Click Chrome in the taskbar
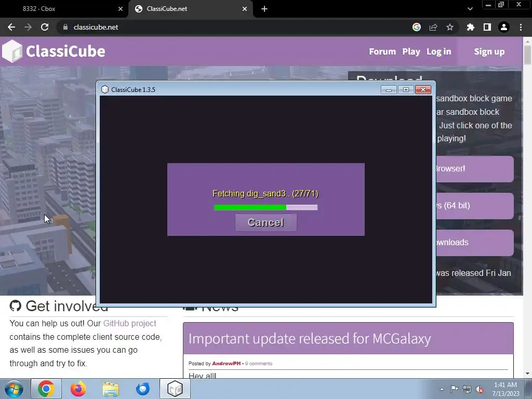This screenshot has width=532, height=399. pos(46,389)
